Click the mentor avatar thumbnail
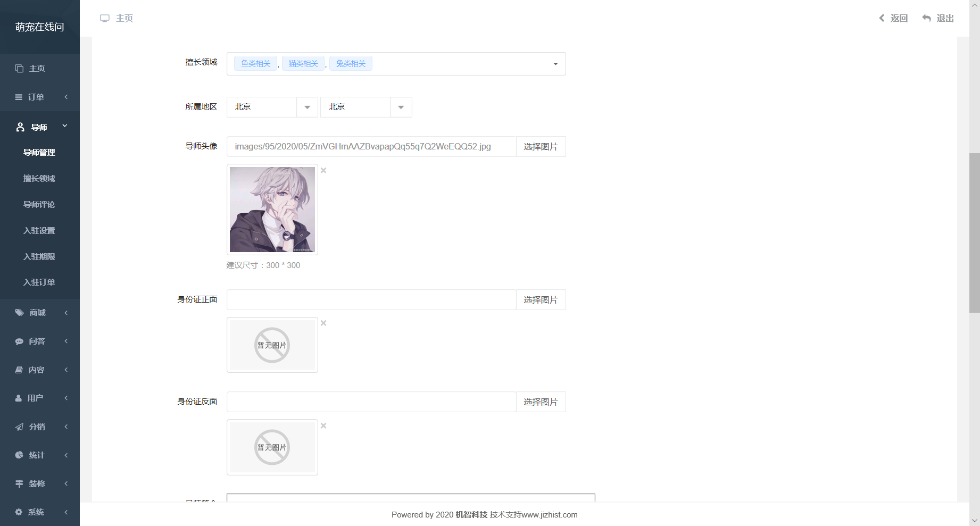Viewport: 980px width, 526px height. [272, 210]
